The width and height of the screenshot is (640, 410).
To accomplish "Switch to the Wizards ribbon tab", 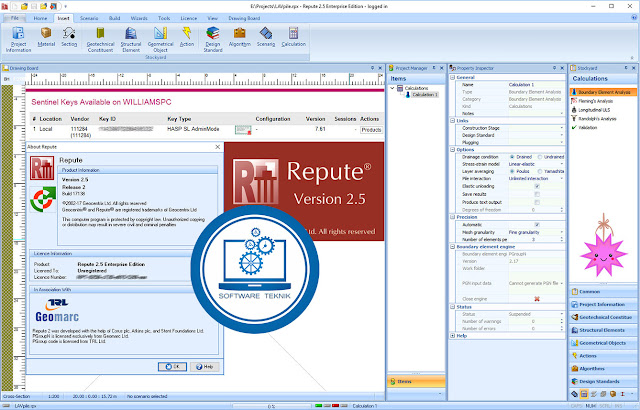I will [x=139, y=18].
